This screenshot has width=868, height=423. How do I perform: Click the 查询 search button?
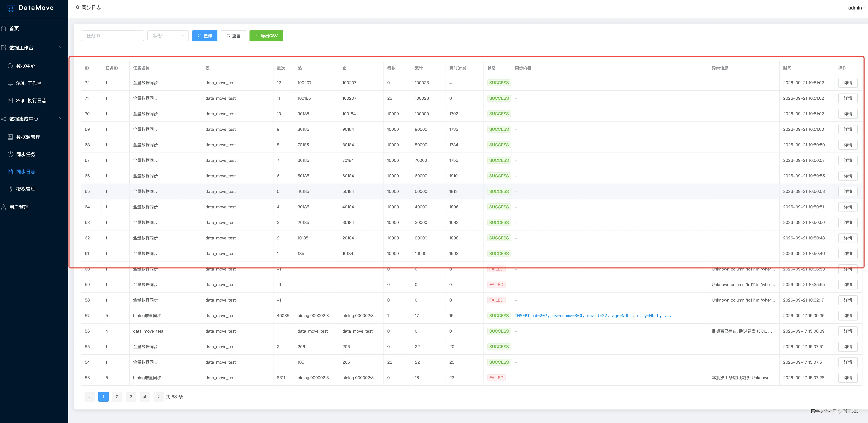[205, 36]
